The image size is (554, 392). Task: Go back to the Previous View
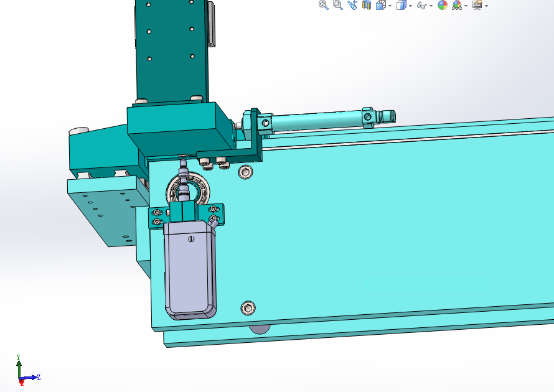tap(352, 5)
